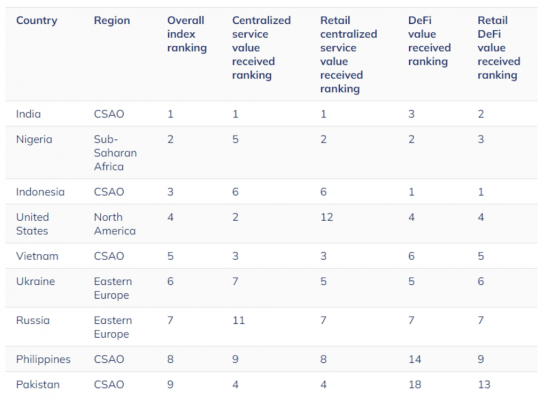
Task: Click Centralized service value received ranking header
Action: point(261,48)
